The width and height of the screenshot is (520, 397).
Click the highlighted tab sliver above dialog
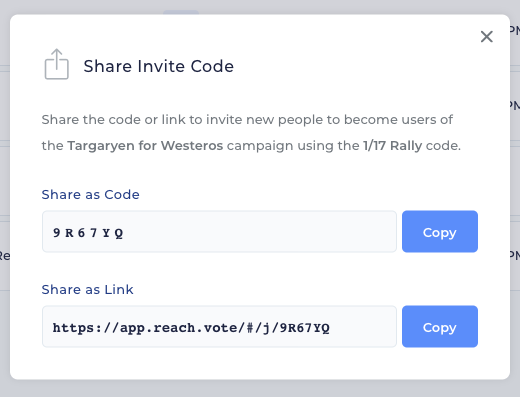[x=181, y=12]
